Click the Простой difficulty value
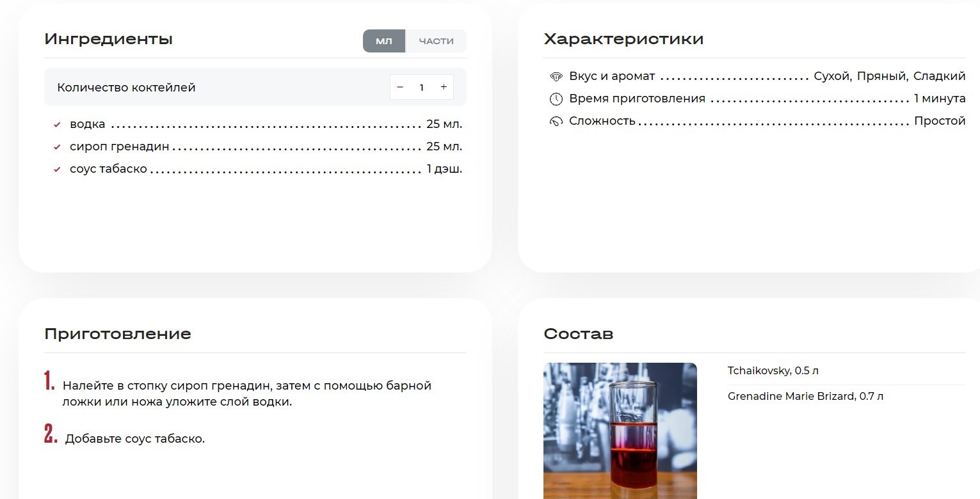 pos(939,121)
